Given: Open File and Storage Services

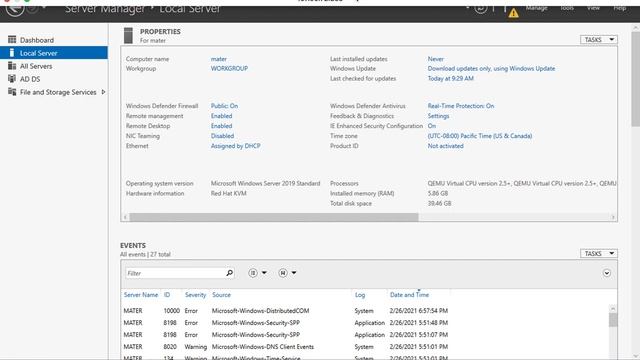Looking at the screenshot, I should click(58, 92).
